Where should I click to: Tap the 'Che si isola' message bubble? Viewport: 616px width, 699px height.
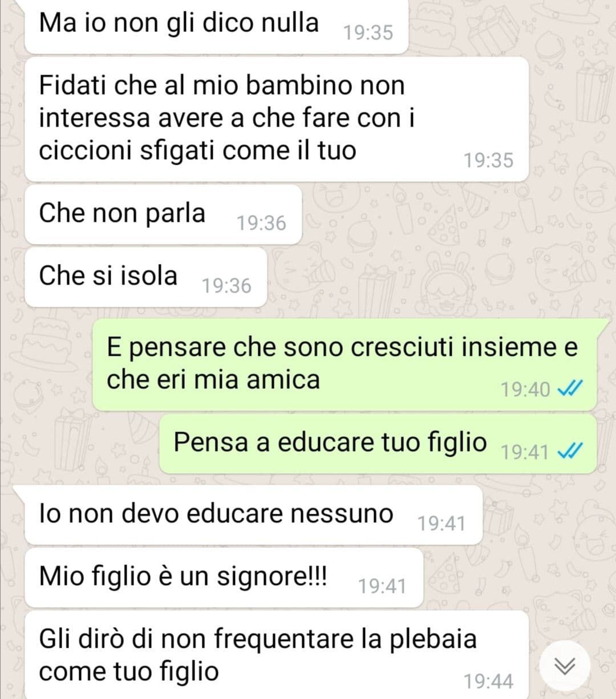pyautogui.click(x=146, y=277)
